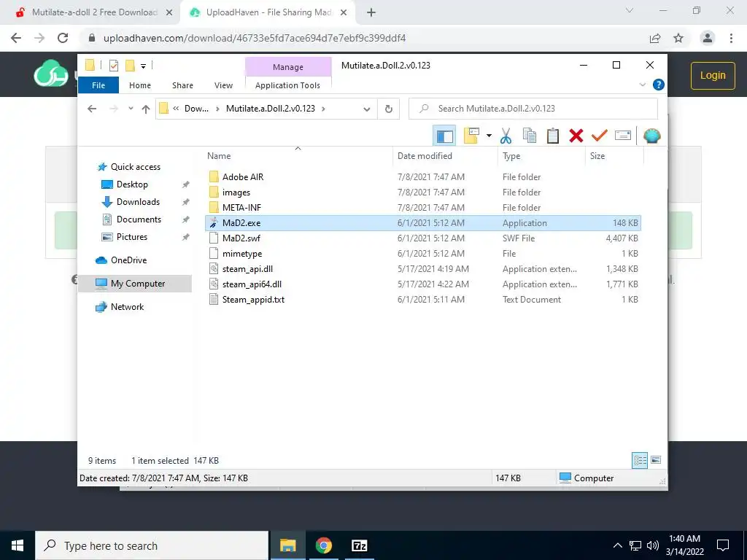Open Chrome's three-dot menu
This screenshot has height=560, width=747.
pyautogui.click(x=731, y=38)
